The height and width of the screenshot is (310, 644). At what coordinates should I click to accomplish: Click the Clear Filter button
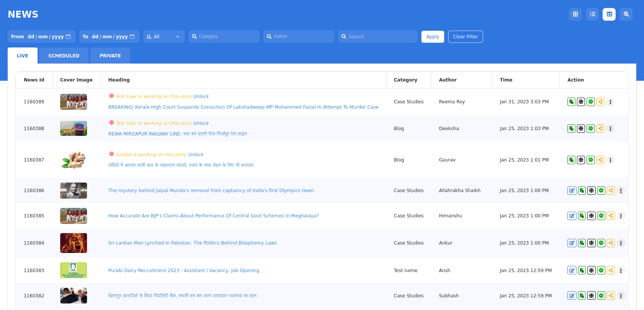pos(465,37)
